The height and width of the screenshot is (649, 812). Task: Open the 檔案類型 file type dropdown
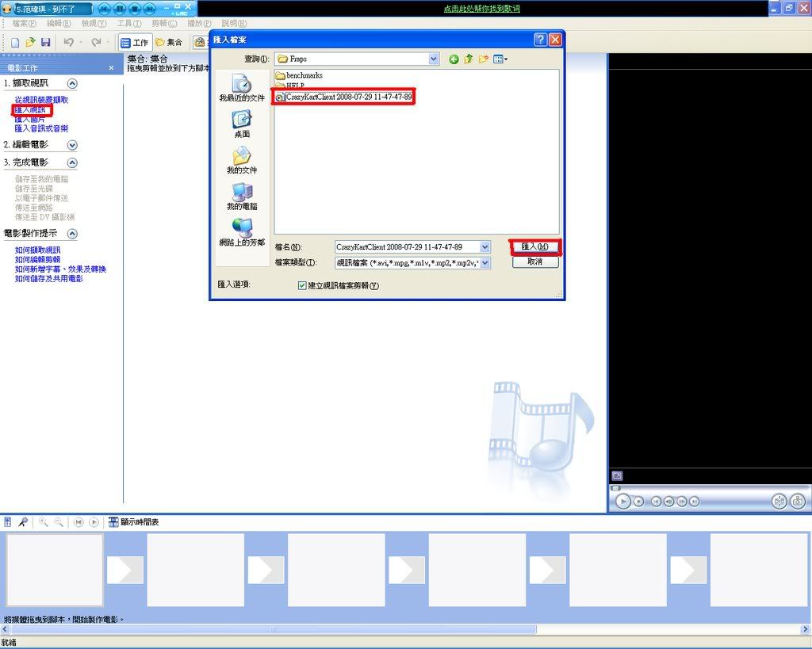pos(485,263)
